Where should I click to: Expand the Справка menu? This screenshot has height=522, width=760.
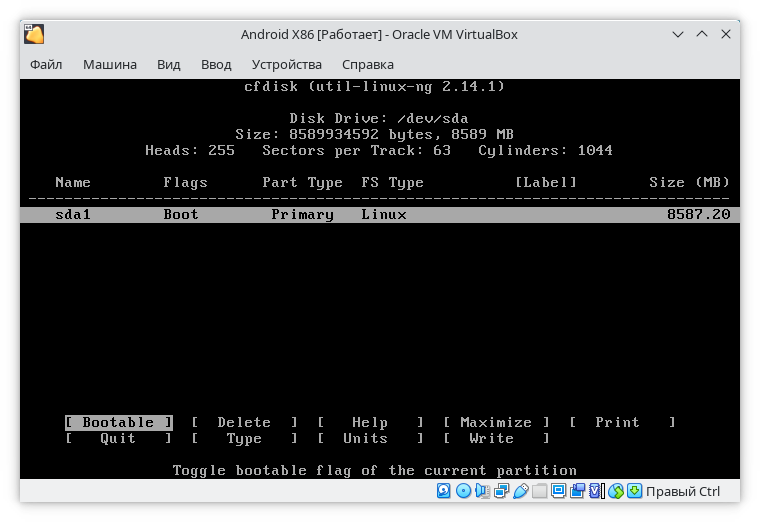point(366,65)
